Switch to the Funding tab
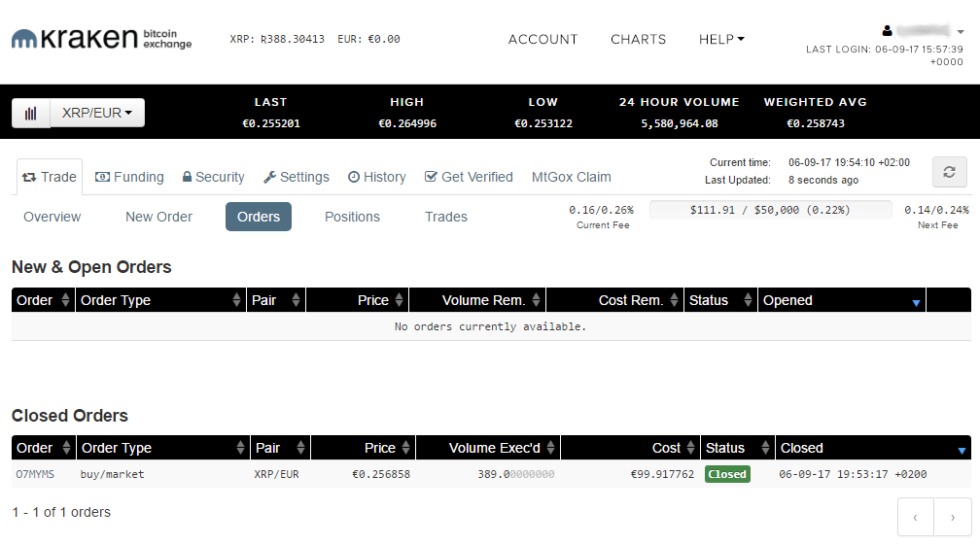Screen dimensions: 980x544 click(129, 177)
